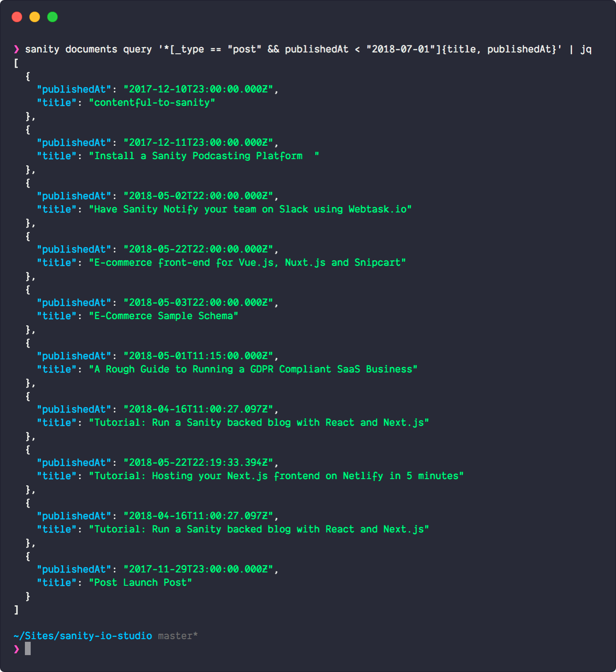Viewport: 616px width, 672px height.
Task: Click the first Tutorial: Run a Sanity blog title
Action: point(260,422)
